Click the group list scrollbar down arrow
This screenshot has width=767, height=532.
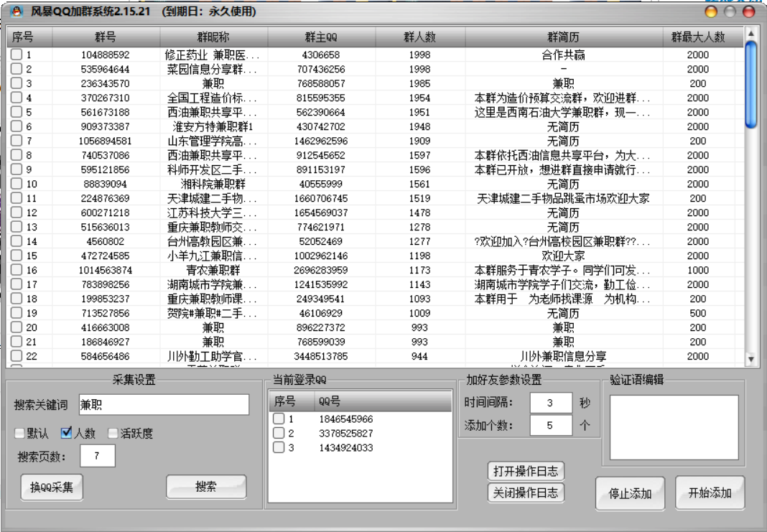pyautogui.click(x=751, y=360)
